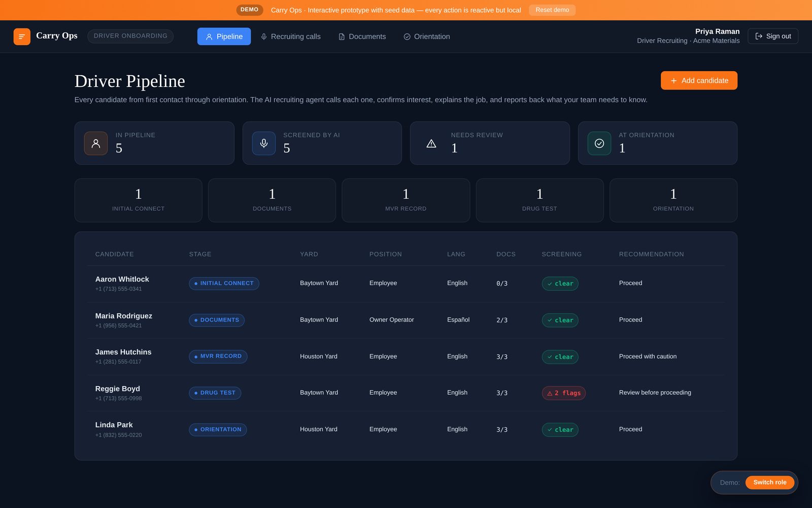Click the DRIVER ONBOARDING label in the header
Screen dimensions: 812x508
point(130,36)
